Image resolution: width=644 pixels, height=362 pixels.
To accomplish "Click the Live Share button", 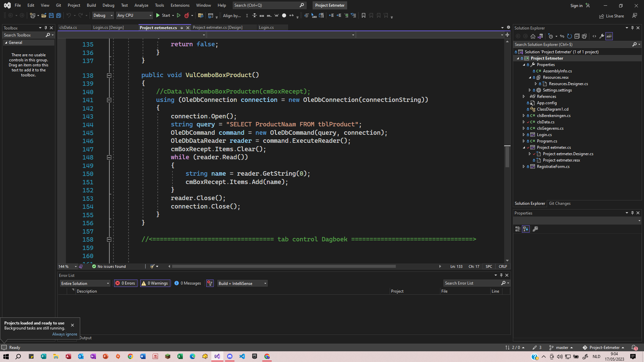I will tap(611, 16).
